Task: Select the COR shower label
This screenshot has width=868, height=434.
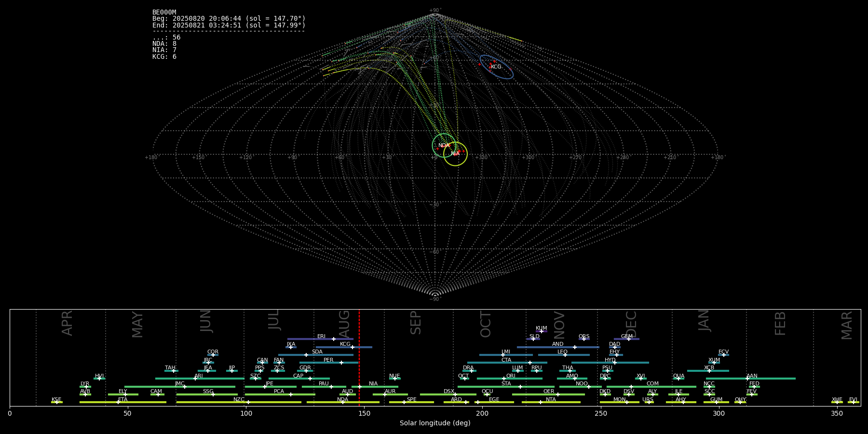Action: click(213, 352)
